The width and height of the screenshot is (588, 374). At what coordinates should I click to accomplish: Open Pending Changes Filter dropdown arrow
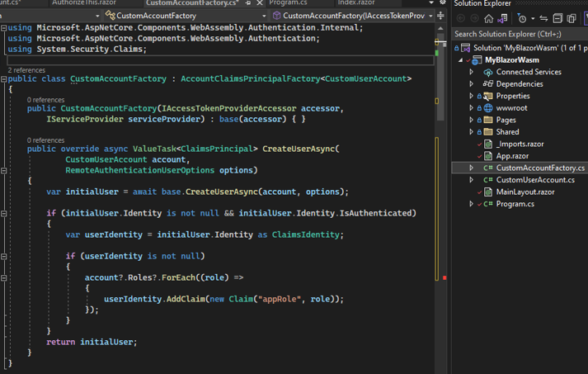pyautogui.click(x=533, y=19)
